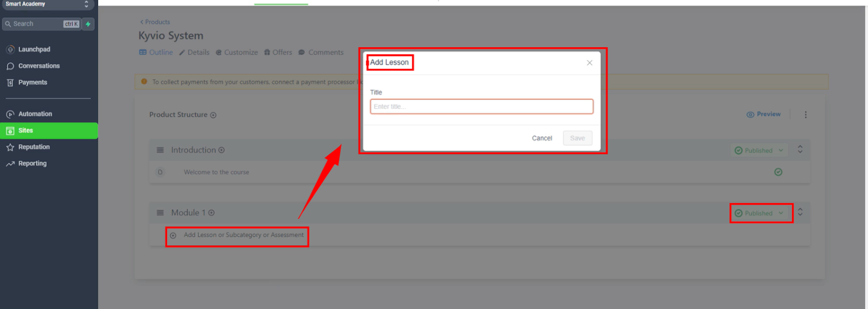Open Conversations in the sidebar
Image resolution: width=868 pixels, height=309 pixels.
[39, 66]
